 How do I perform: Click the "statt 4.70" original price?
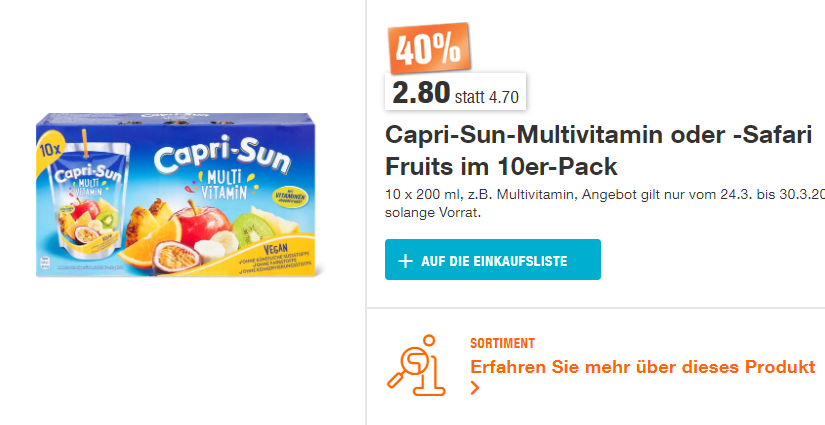click(486, 98)
